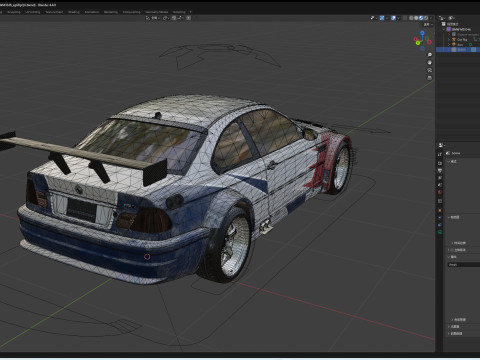Switch to the Sculpting workspace tab

click(14, 12)
